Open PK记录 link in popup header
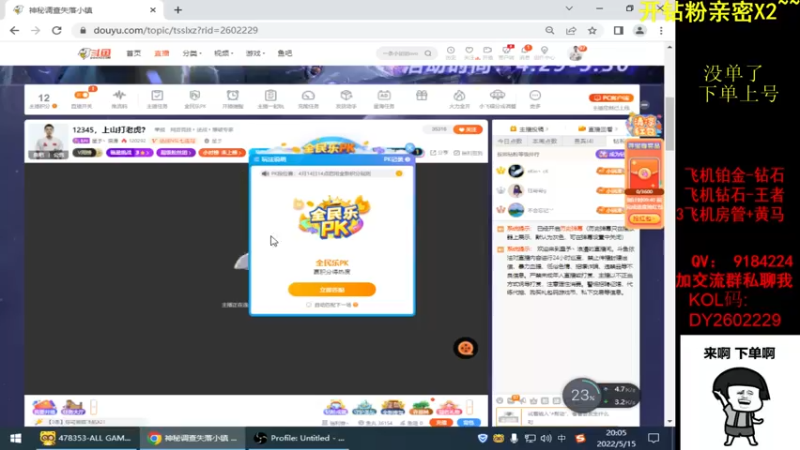The width and height of the screenshot is (800, 450). [396, 159]
